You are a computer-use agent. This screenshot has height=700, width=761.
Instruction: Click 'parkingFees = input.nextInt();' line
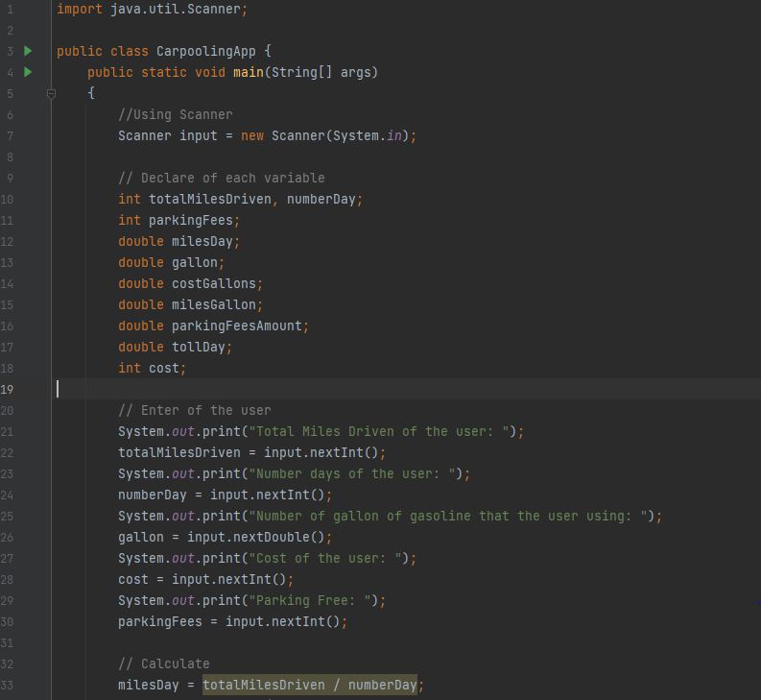coord(232,622)
